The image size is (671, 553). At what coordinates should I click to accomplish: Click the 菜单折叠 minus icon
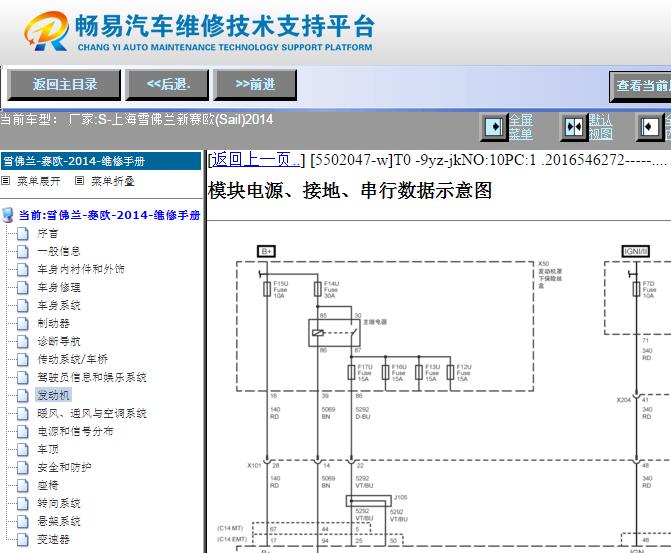[79, 181]
